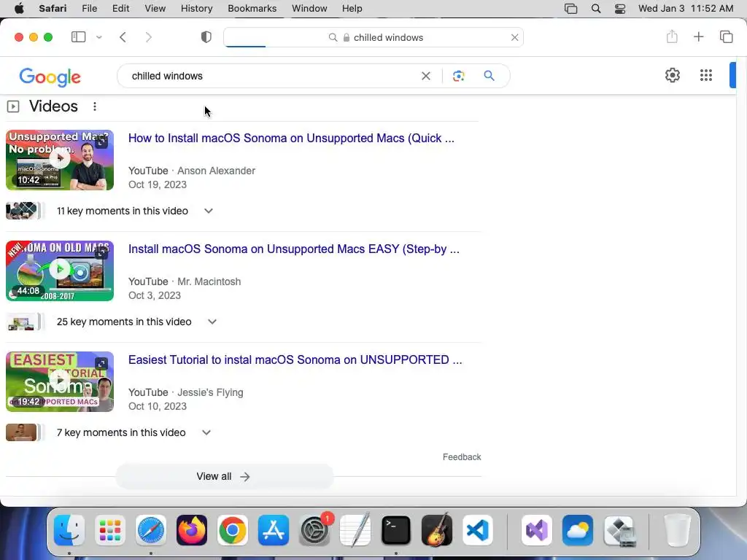Open Terminal from the Dock

coord(396,530)
